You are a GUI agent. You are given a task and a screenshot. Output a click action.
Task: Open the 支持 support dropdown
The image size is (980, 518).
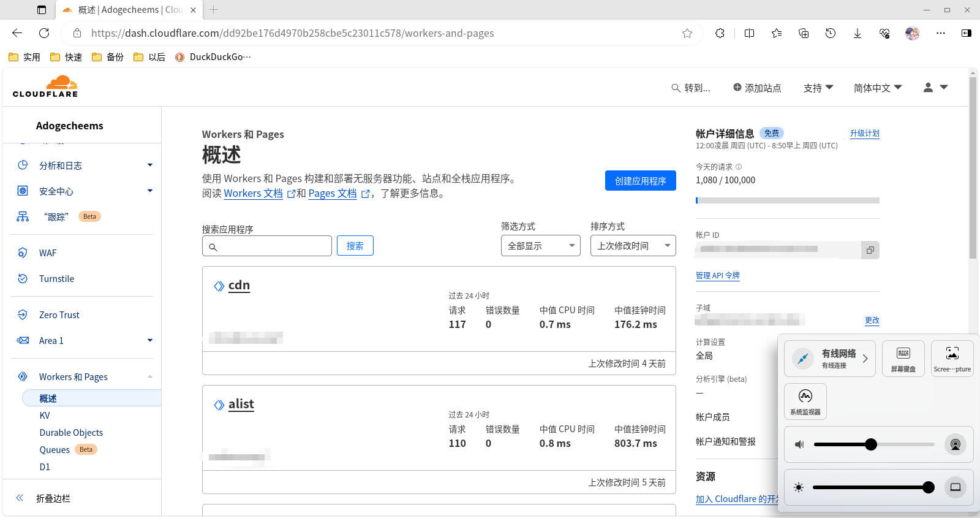point(818,88)
